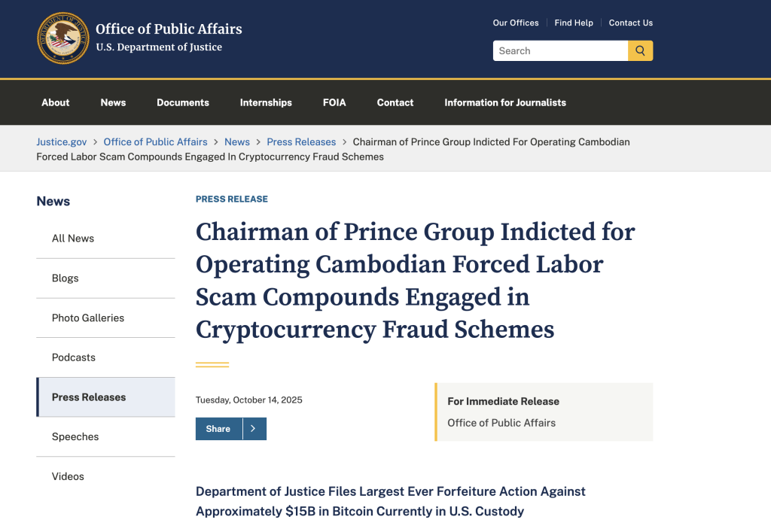Image resolution: width=771 pixels, height=532 pixels.
Task: Open the About menu
Action: pos(55,102)
